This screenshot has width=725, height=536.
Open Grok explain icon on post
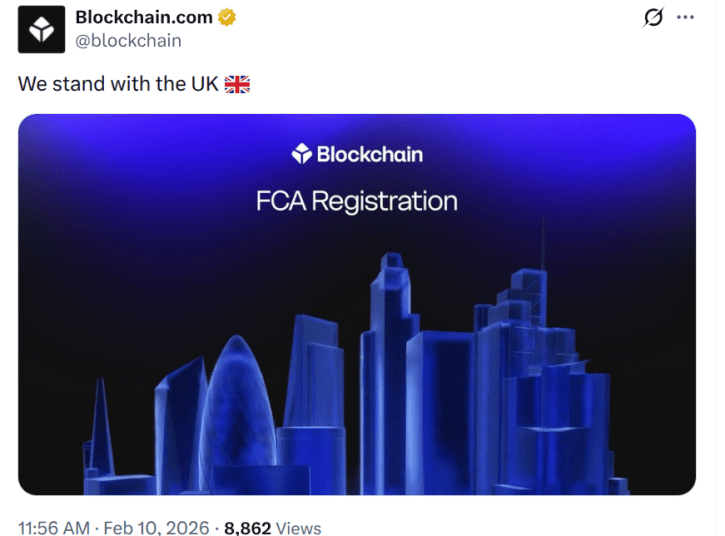(x=654, y=18)
